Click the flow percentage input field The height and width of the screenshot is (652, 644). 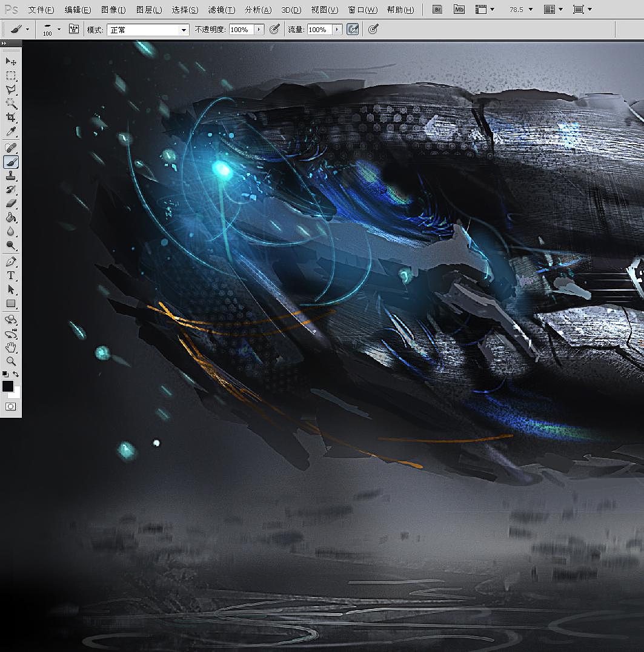pyautogui.click(x=318, y=30)
